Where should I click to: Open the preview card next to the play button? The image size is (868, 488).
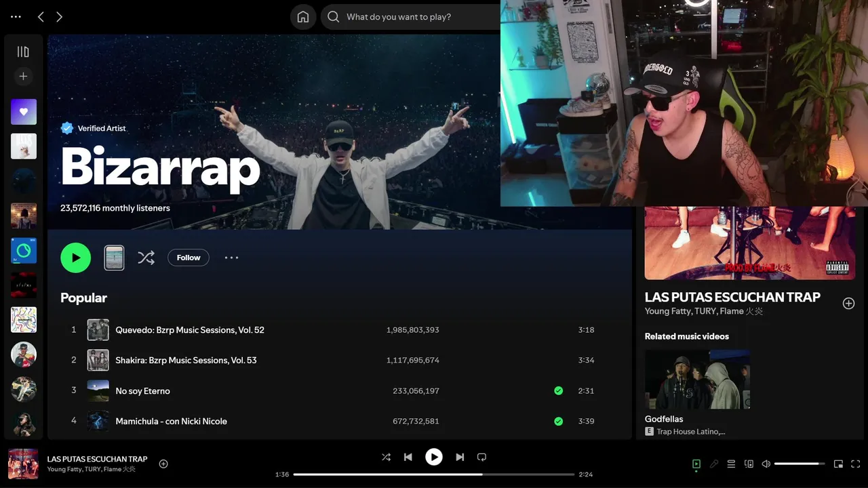[x=114, y=258]
